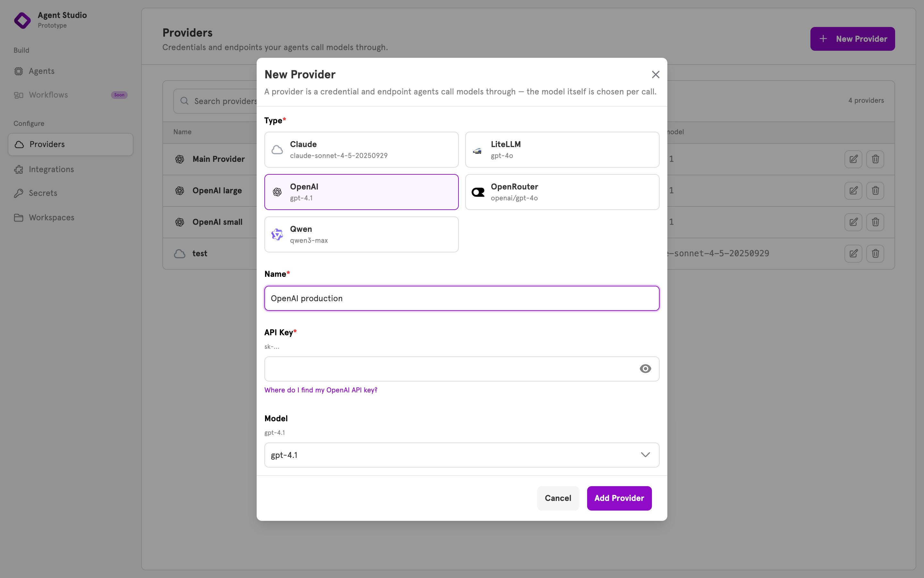This screenshot has width=924, height=578.
Task: Open Agents in the sidebar
Action: pos(71,71)
